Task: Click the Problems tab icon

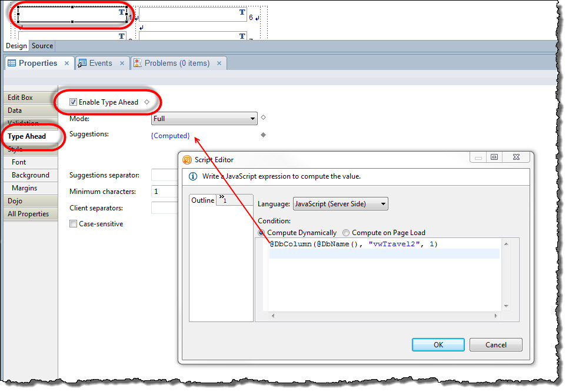Action: click(138, 63)
